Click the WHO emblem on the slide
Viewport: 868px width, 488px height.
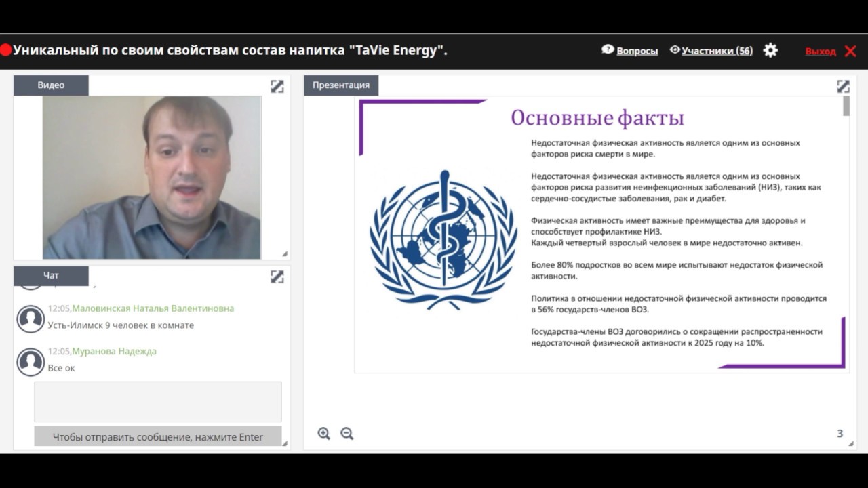(443, 240)
